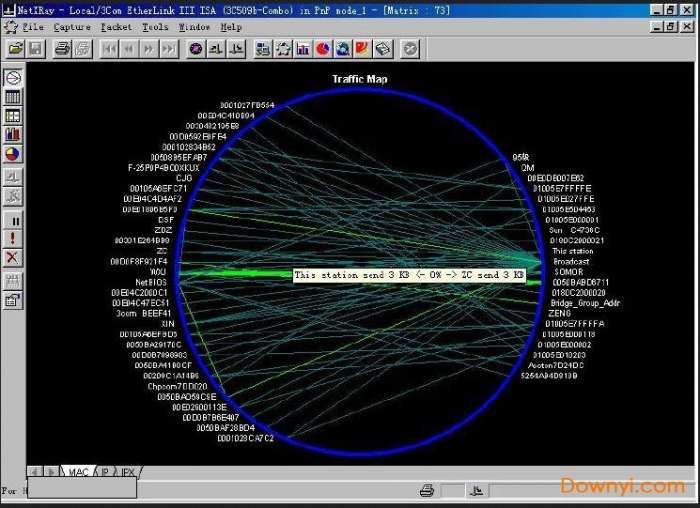Click the NetBIOS node label
The width and height of the screenshot is (700, 508).
coord(151,282)
